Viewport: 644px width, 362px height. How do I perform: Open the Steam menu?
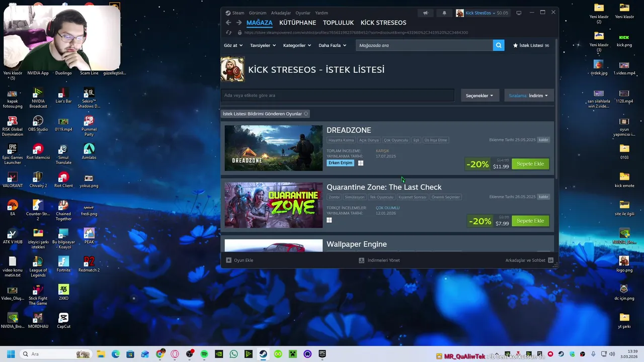(235, 13)
